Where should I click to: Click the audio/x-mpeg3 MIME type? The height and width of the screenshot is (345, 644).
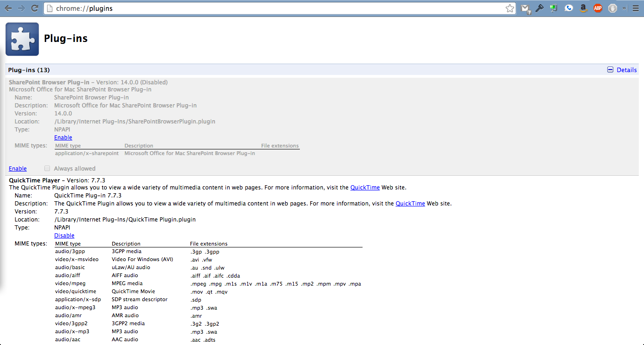pos(75,308)
